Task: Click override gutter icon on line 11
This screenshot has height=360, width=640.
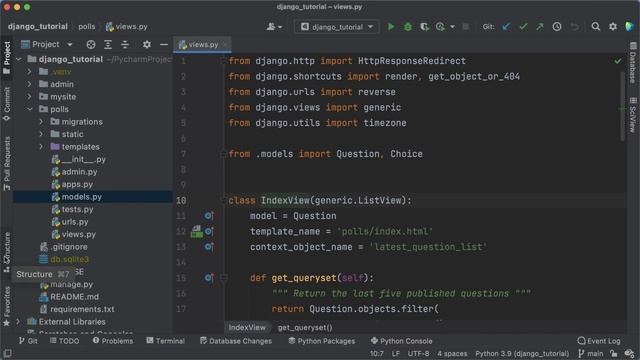Action: tap(209, 216)
